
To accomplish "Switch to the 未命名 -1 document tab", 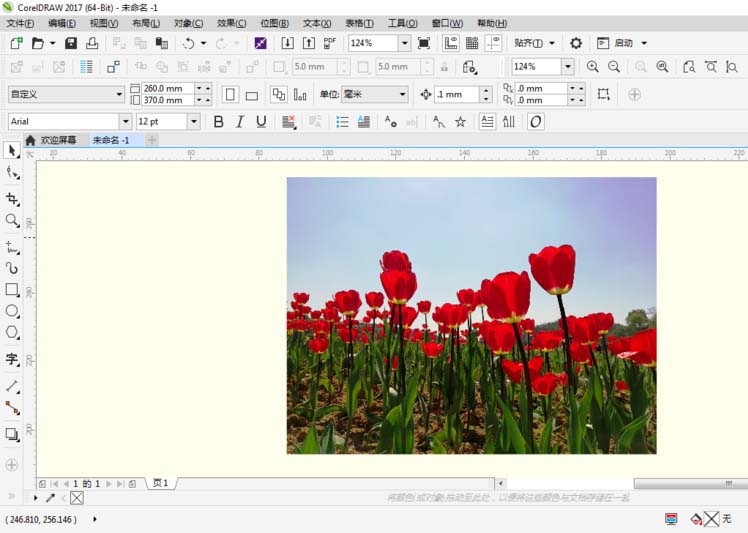I will pos(111,140).
